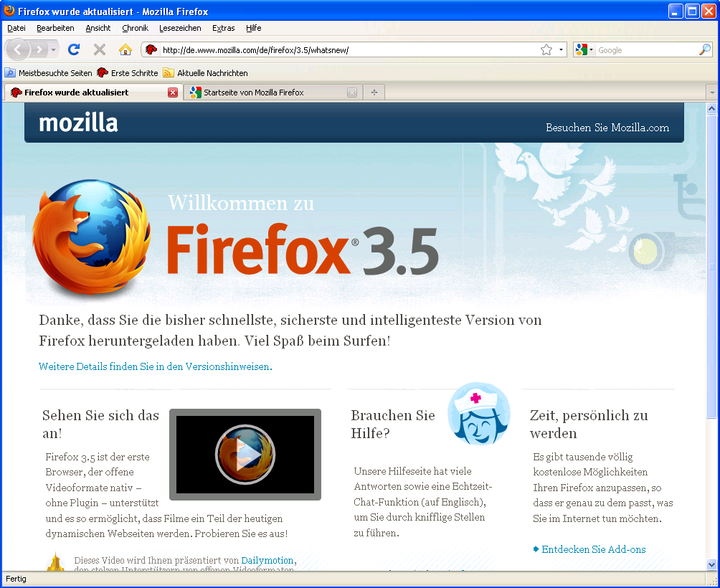Click the Firefox icon in title bar
The image size is (720, 588).
point(9,11)
